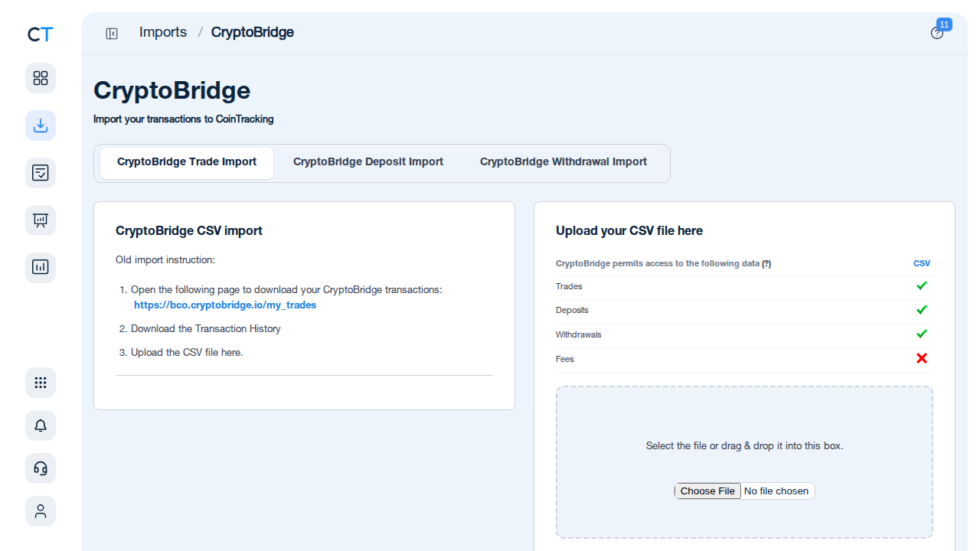The width and height of the screenshot is (980, 551).
Task: Open the bar chart report icon in sidebar
Action: tap(41, 268)
